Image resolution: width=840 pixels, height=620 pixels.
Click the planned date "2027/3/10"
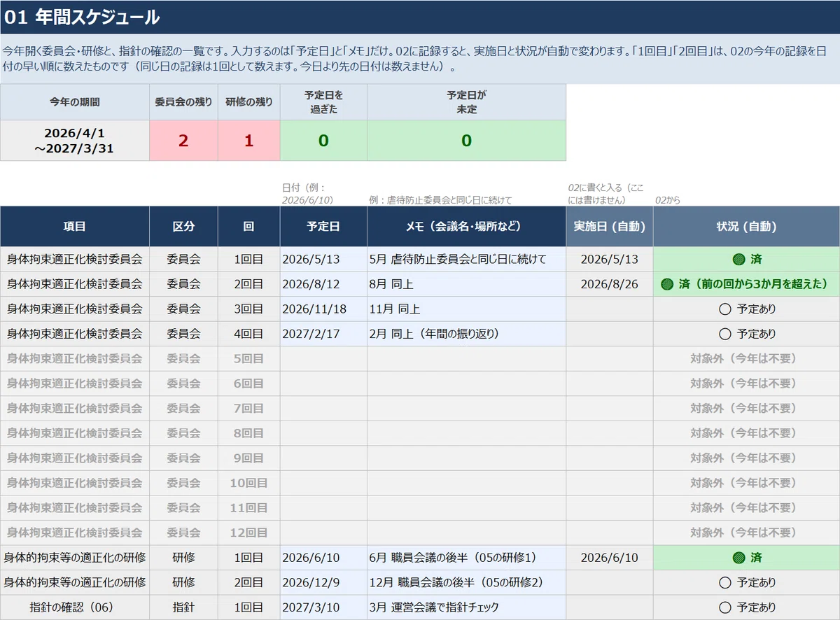point(323,607)
